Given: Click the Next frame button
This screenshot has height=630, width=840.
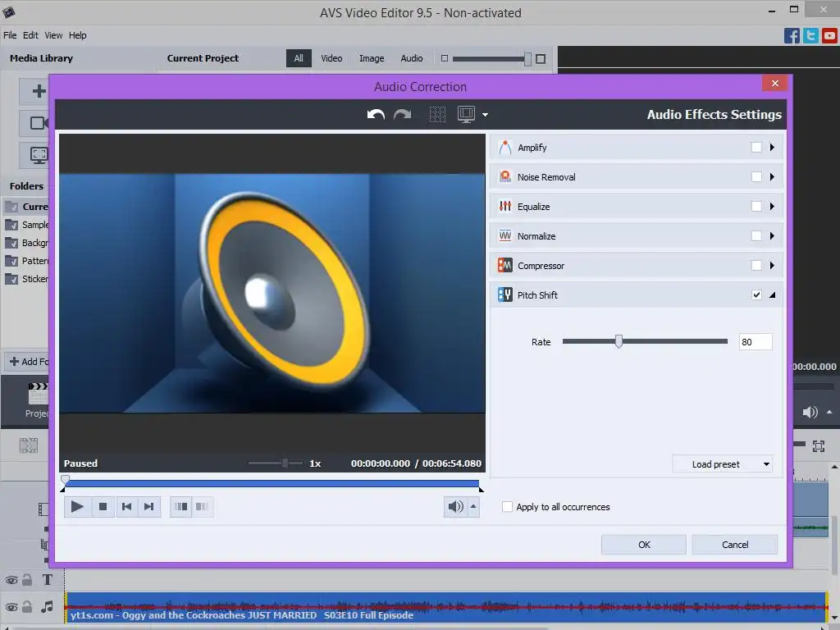Looking at the screenshot, I should [149, 506].
